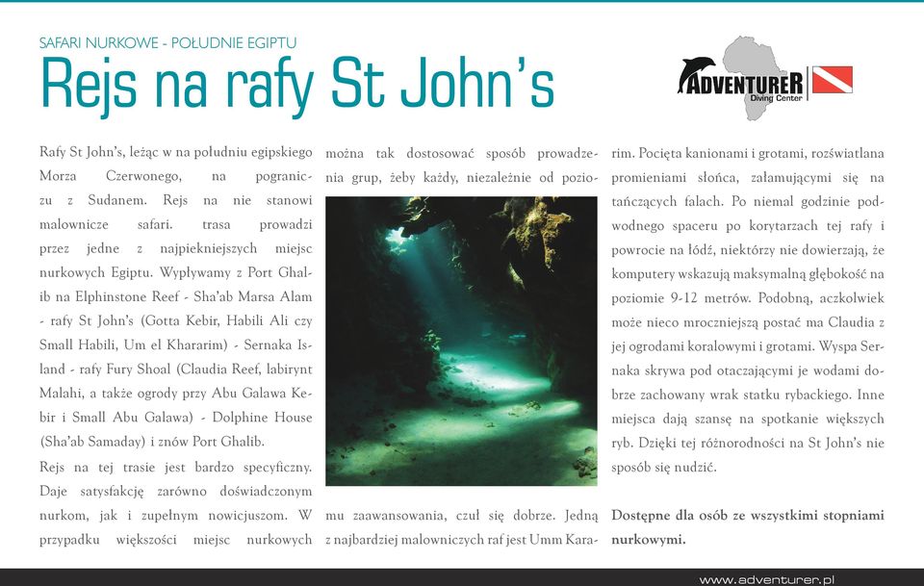
Task: Click the red diver-down flag icon
Action: tap(832, 80)
